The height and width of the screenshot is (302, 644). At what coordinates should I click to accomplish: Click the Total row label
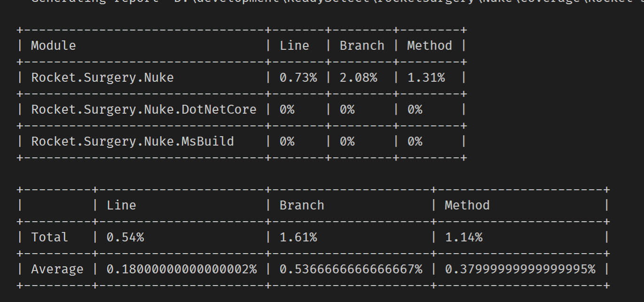[48, 237]
